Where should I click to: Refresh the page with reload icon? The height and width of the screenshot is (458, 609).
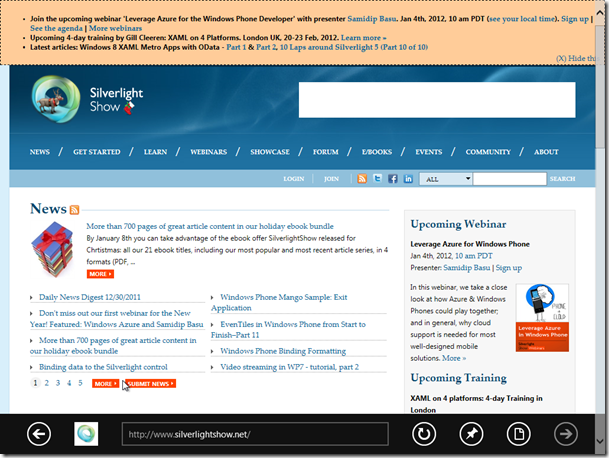[x=424, y=434]
